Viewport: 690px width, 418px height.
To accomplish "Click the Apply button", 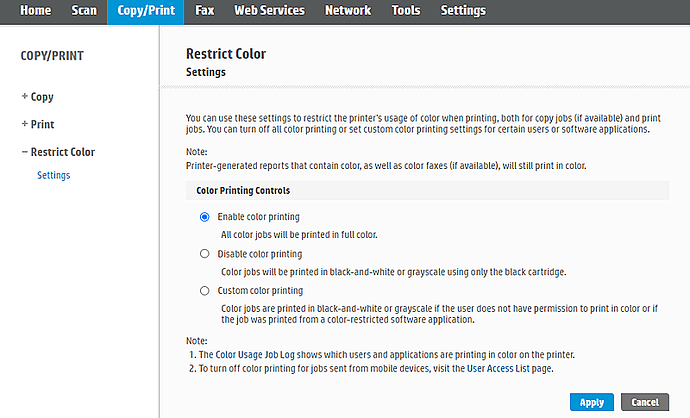I will click(591, 402).
